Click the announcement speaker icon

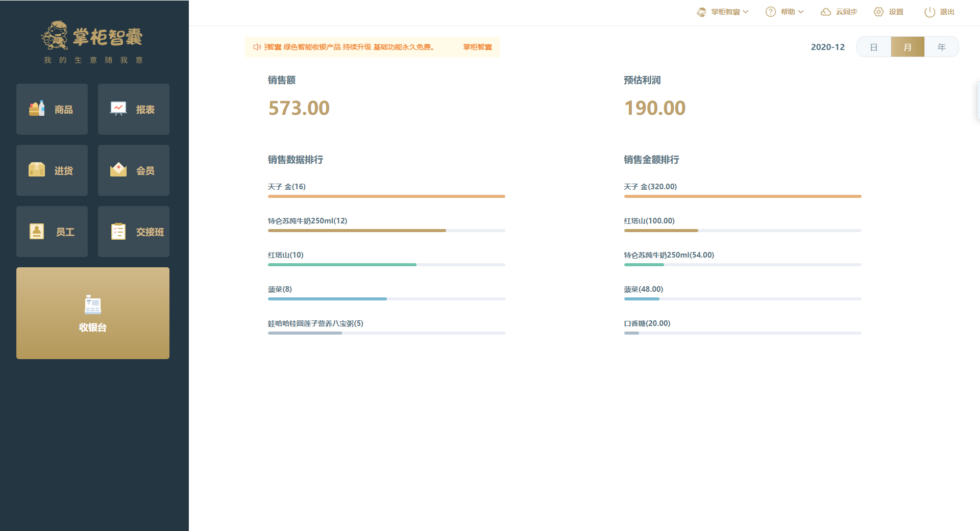[256, 46]
